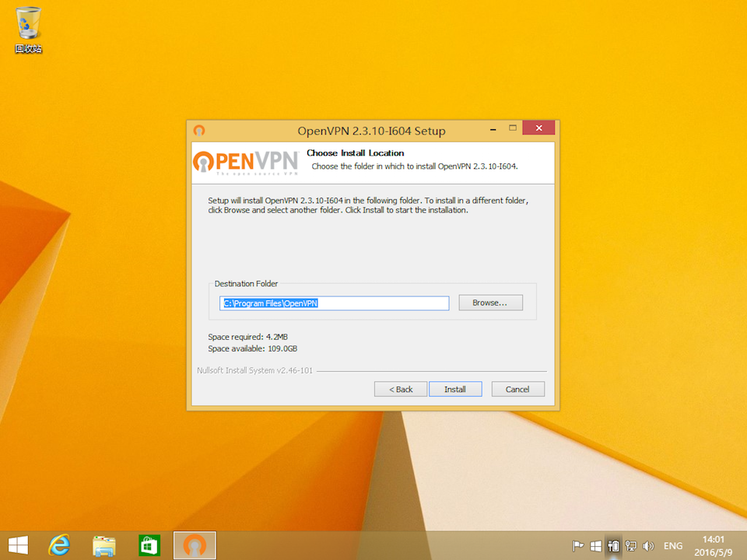Viewport: 747px width, 560px height.
Task: Select the OpenVPN installer taskbar button
Action: point(195,545)
